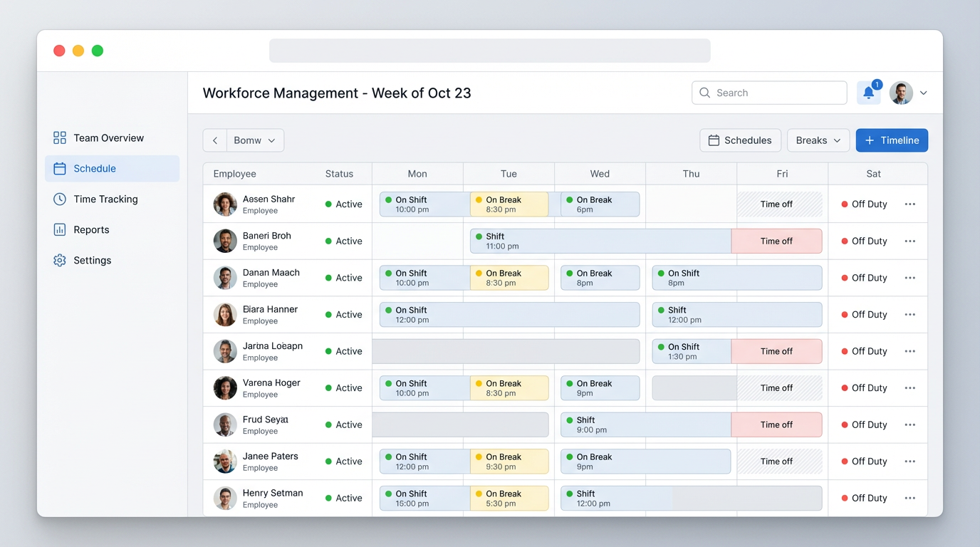
Task: Open more options for Jartna Loeapn row
Action: (910, 351)
